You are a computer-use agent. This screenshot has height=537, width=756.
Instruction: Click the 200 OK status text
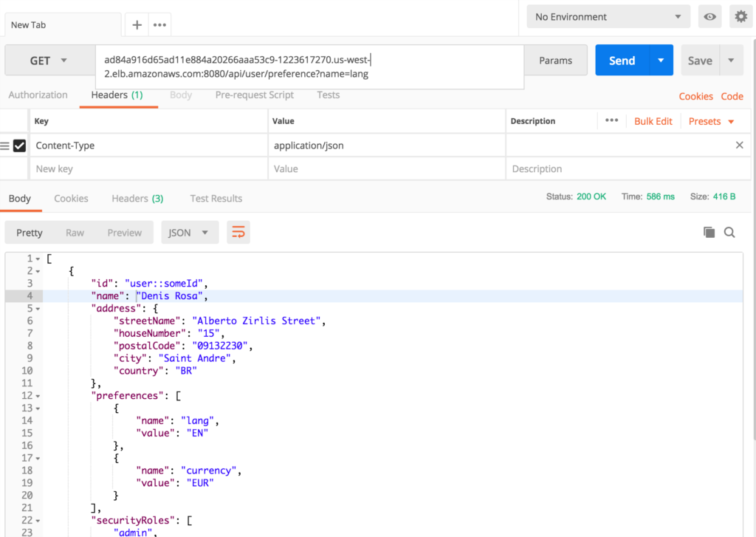pos(591,196)
